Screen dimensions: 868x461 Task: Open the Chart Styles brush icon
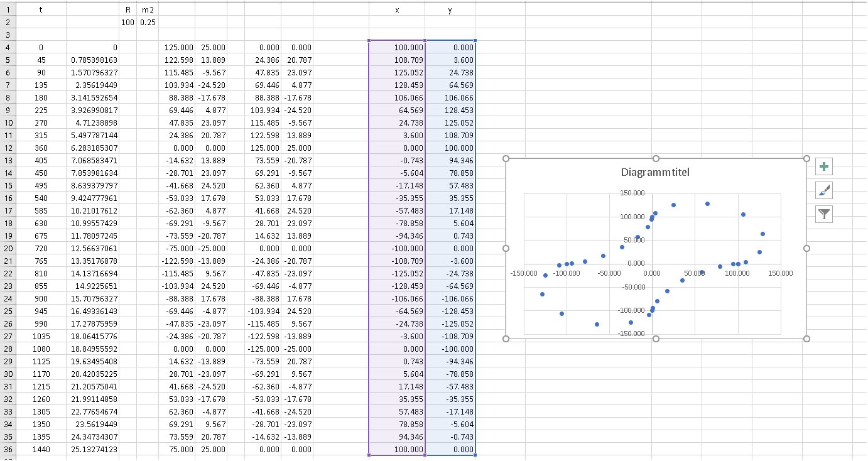pyautogui.click(x=823, y=190)
